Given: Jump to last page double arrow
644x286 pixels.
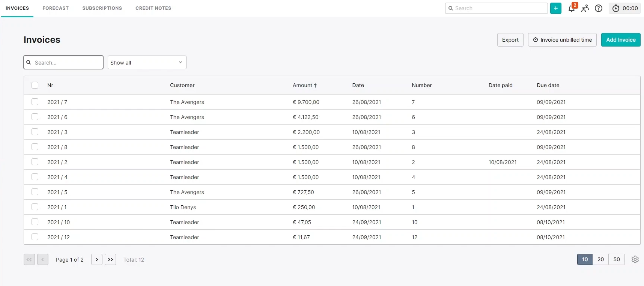Looking at the screenshot, I should pos(110,259).
